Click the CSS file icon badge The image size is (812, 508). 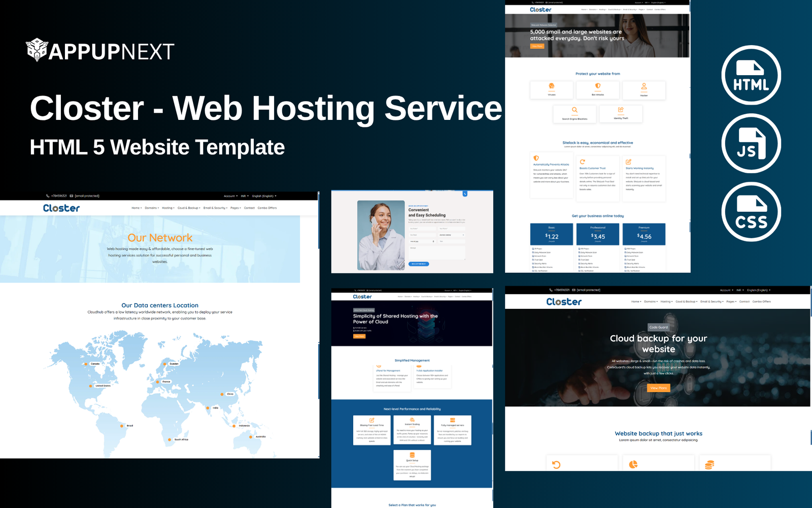pyautogui.click(x=751, y=212)
